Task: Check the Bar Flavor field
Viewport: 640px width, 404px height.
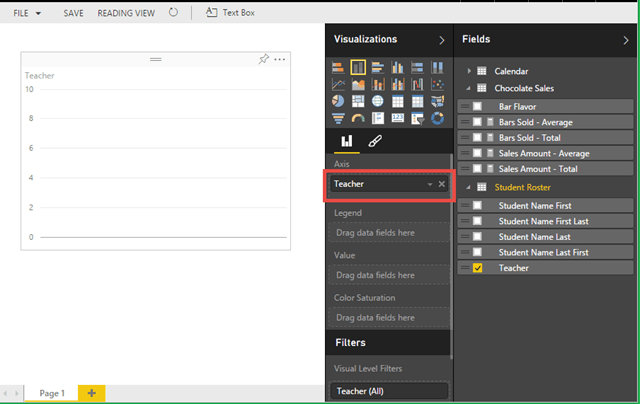Action: (x=477, y=106)
